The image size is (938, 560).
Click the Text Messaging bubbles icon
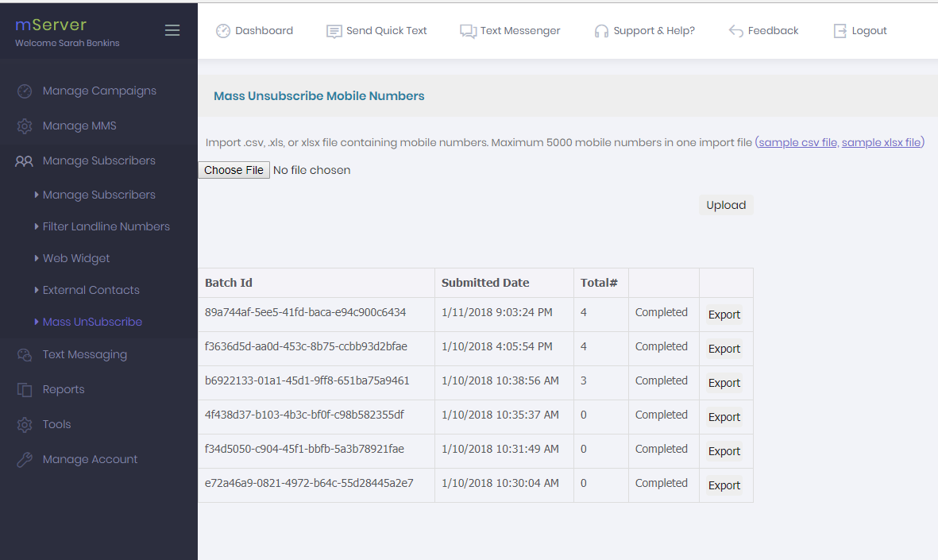pyautogui.click(x=25, y=355)
